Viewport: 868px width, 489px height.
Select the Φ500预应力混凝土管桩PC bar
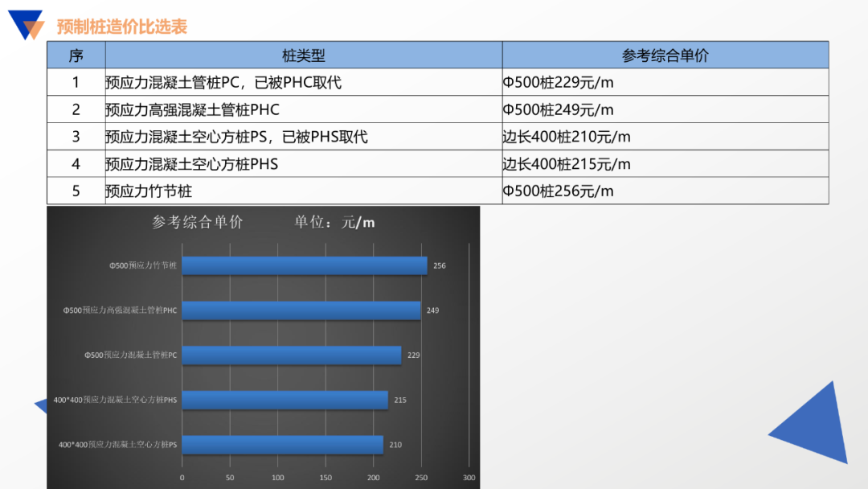[292, 355]
